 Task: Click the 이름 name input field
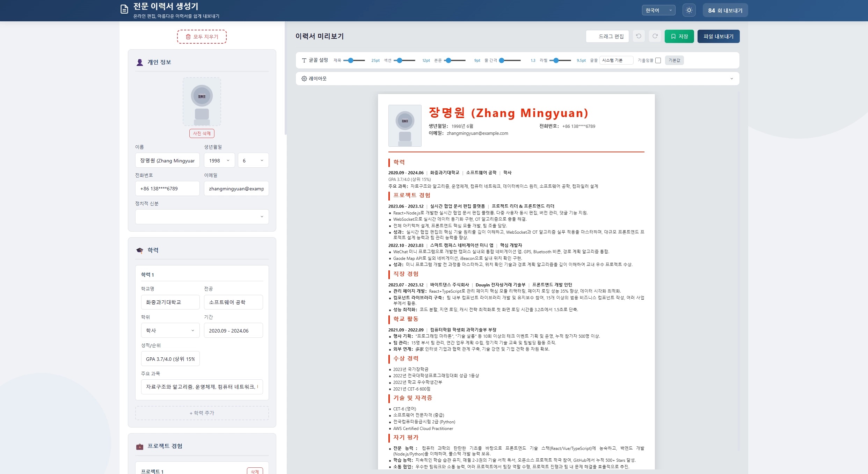point(167,160)
